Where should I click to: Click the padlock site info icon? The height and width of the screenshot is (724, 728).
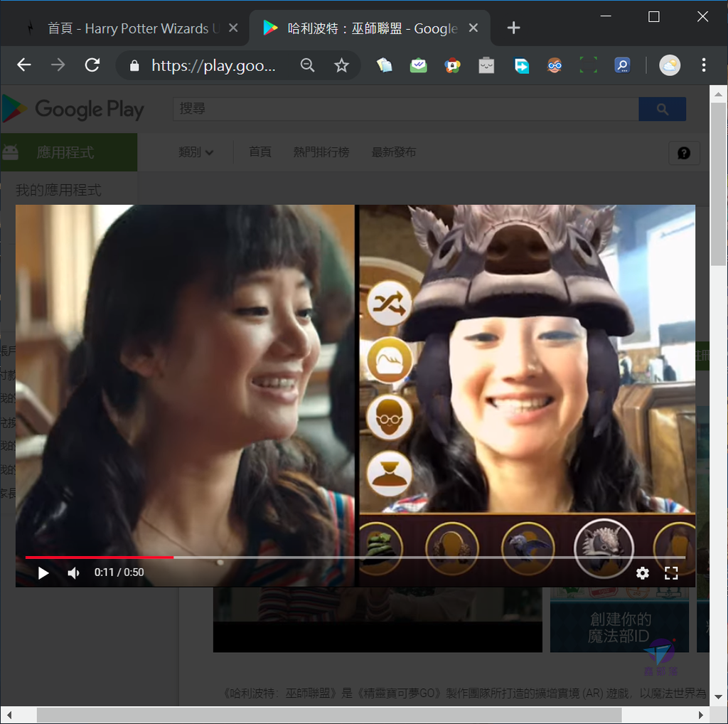click(134, 65)
